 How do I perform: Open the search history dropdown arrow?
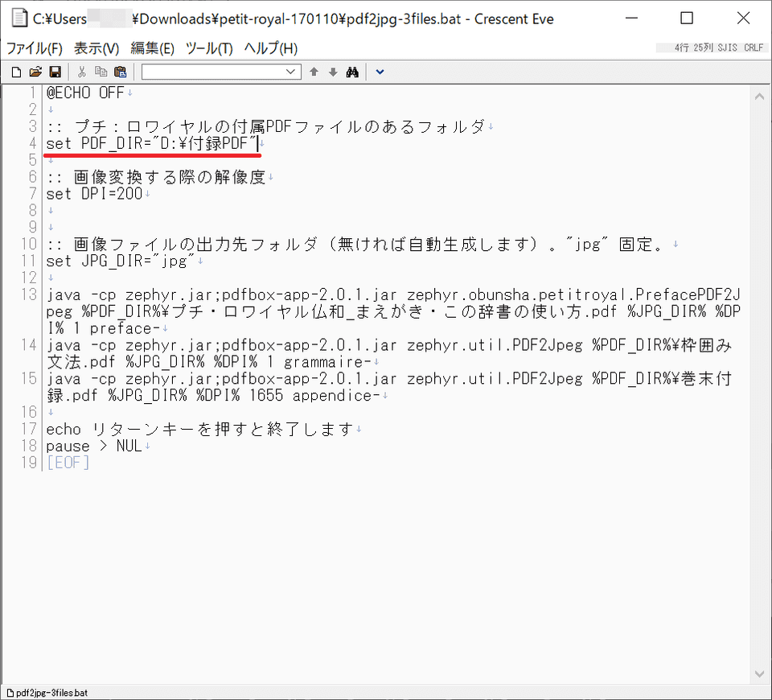(x=292, y=72)
